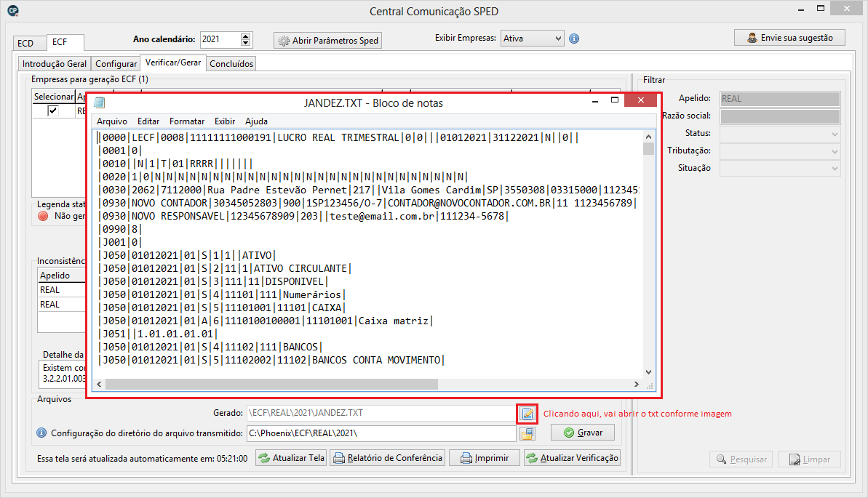
Task: Toggle the Selecionar checkbox for the company row
Action: [x=53, y=111]
